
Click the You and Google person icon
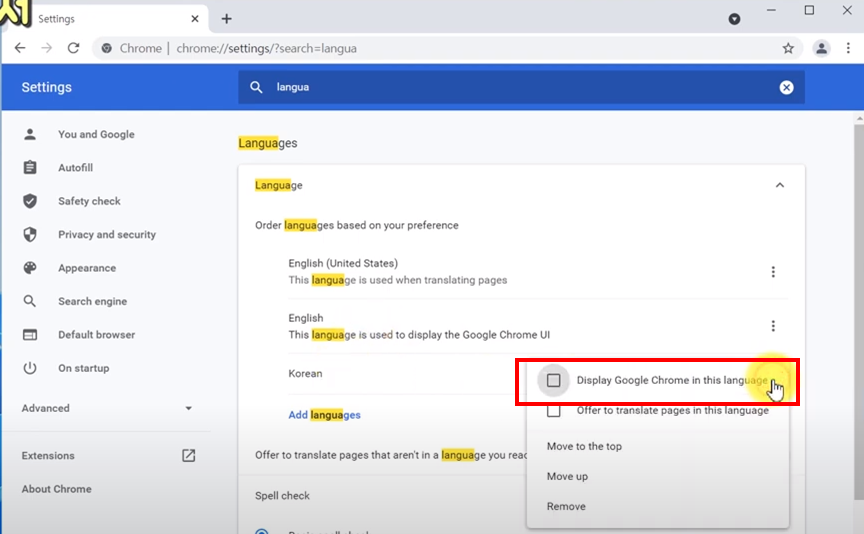(30, 134)
